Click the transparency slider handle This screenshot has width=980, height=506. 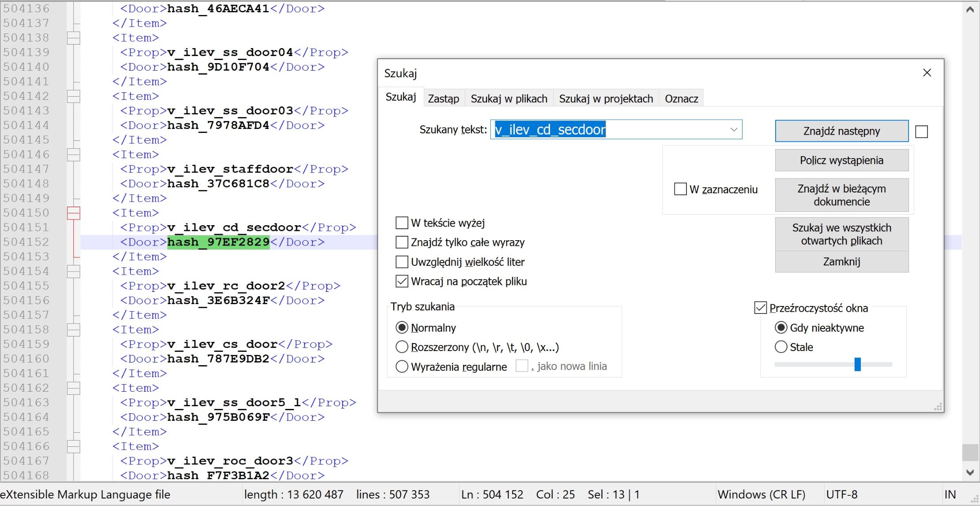tap(857, 364)
